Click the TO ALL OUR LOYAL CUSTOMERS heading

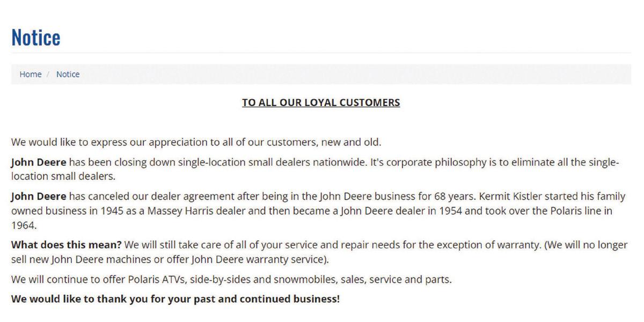point(321,103)
